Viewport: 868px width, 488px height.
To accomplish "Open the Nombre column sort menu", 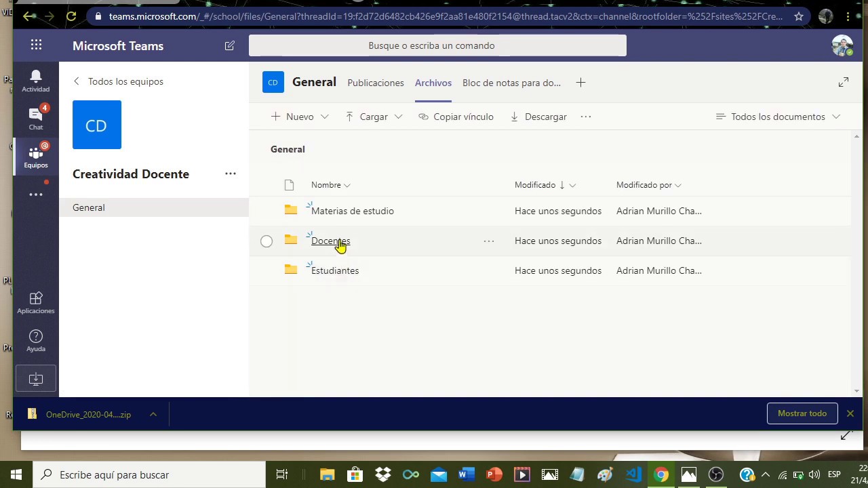I will click(x=330, y=185).
